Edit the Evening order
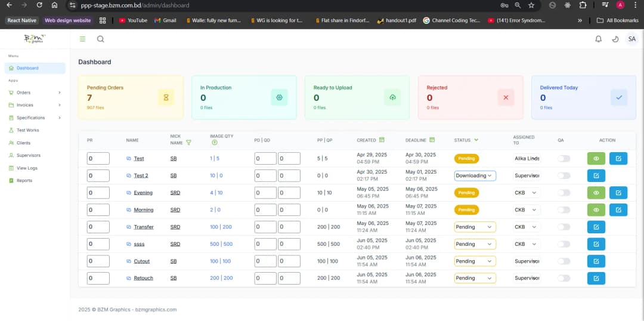This screenshot has width=644, height=321. (x=618, y=193)
